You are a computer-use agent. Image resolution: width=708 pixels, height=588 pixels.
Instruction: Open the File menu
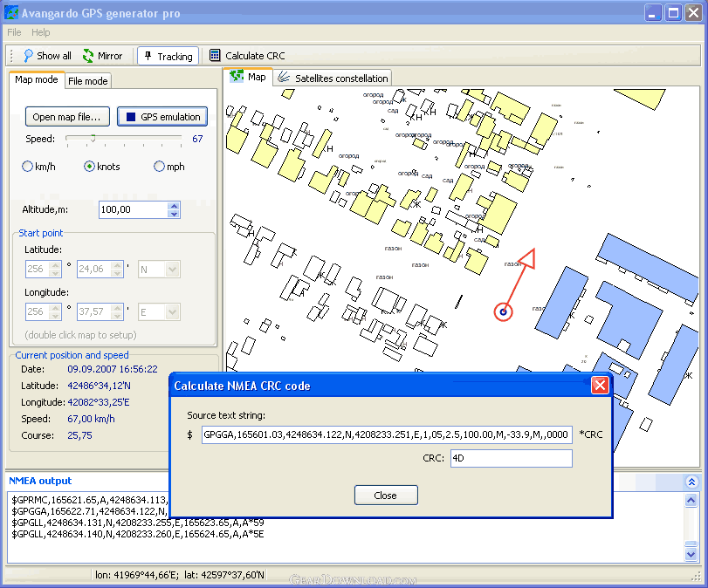(14, 32)
